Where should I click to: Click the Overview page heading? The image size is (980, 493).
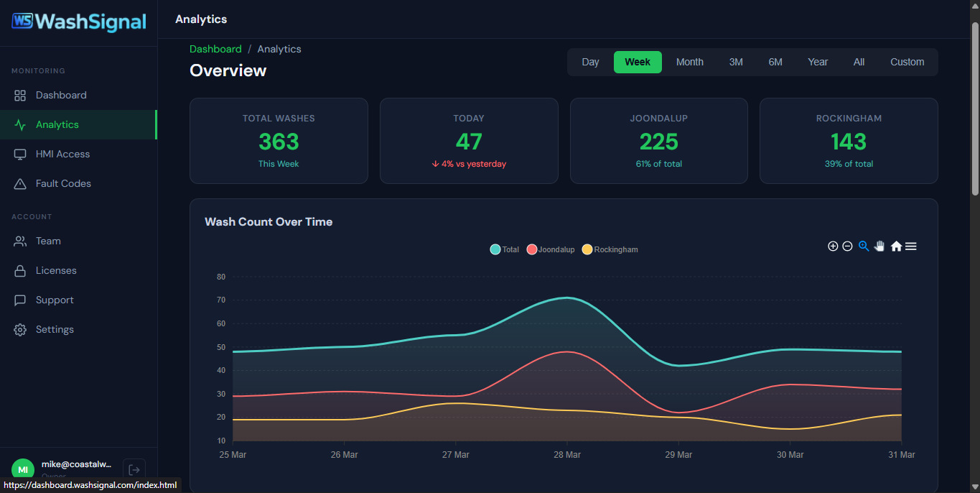tap(228, 70)
